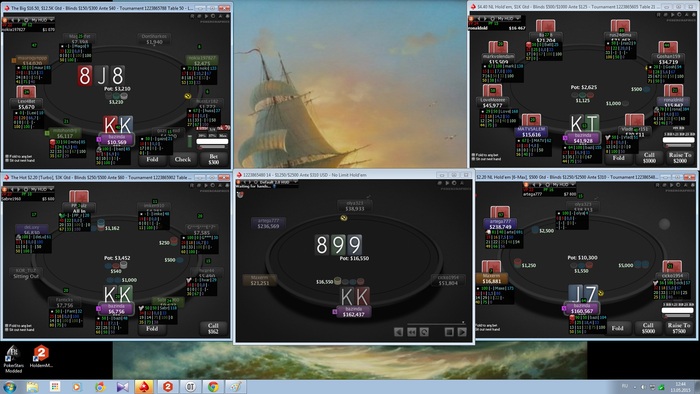Call $162 in The Hot $2.20 Turbo table
Screen dimensions: 700x394
click(213, 328)
